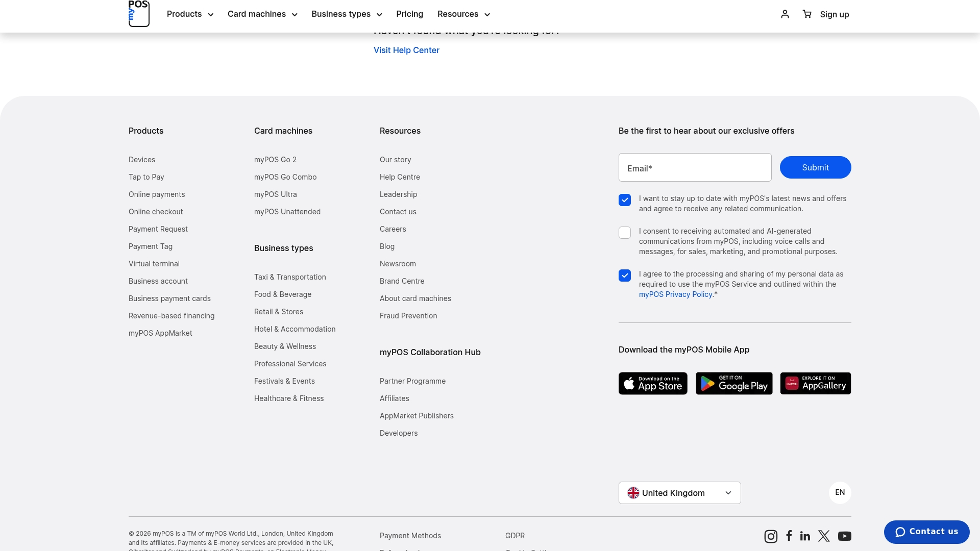Click Sign up in the header
Screen dimensions: 980x551
click(x=835, y=14)
